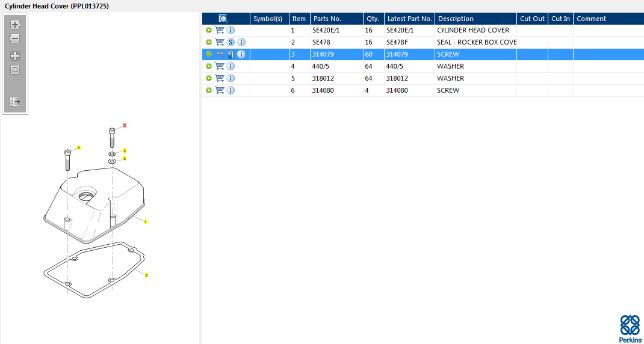Sort by Parts No. column header
Screen dimensions: 644x344
(x=327, y=19)
